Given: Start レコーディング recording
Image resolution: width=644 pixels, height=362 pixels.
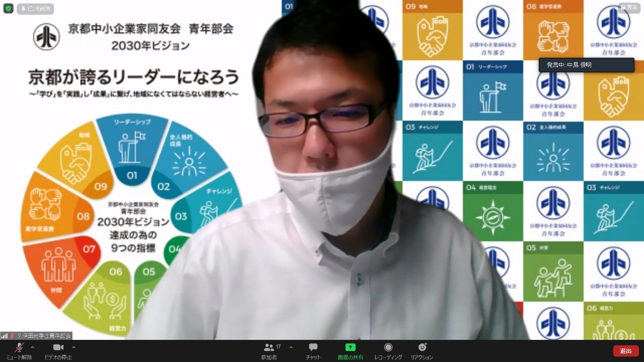Looking at the screenshot, I should coord(388,351).
